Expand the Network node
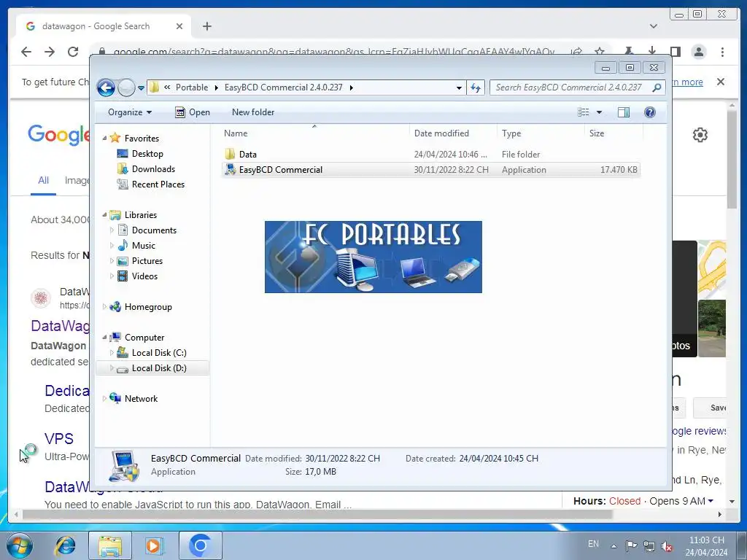The width and height of the screenshot is (747, 560). click(x=104, y=399)
